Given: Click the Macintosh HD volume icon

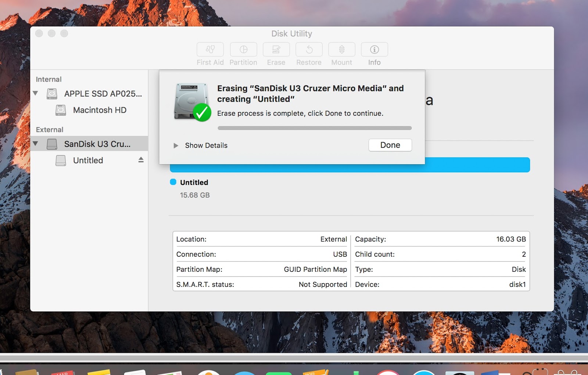Looking at the screenshot, I should pos(61,110).
